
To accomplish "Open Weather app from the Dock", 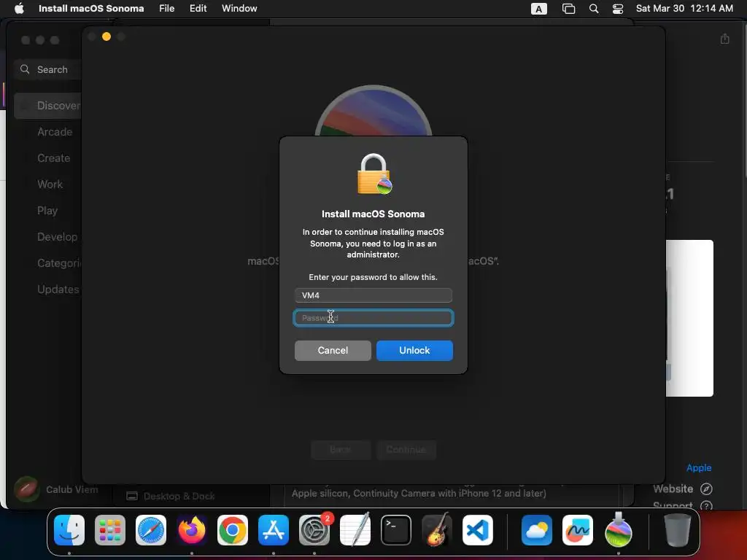I will coord(537,530).
